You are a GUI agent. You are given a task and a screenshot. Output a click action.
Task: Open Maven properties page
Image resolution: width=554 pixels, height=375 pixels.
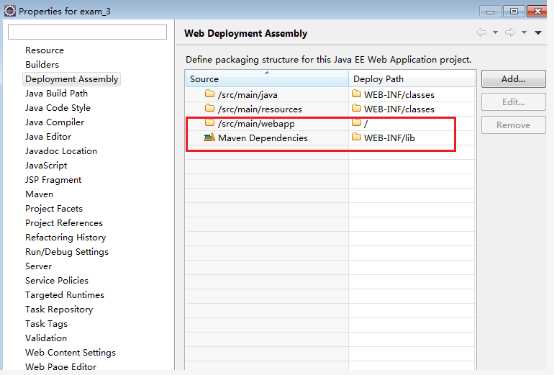point(39,194)
